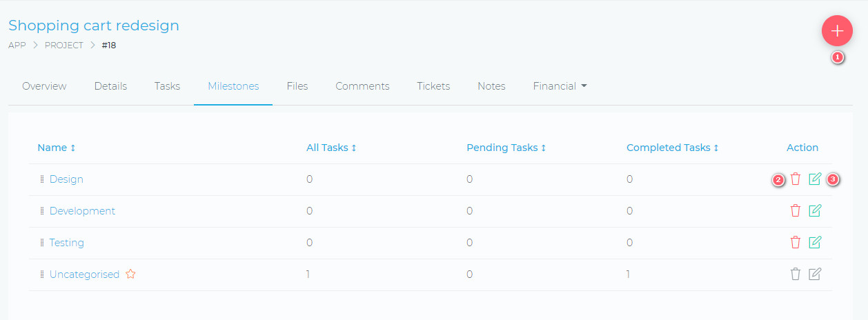Sort milestones by Name column
Image resolution: width=868 pixels, height=320 pixels.
pos(57,148)
